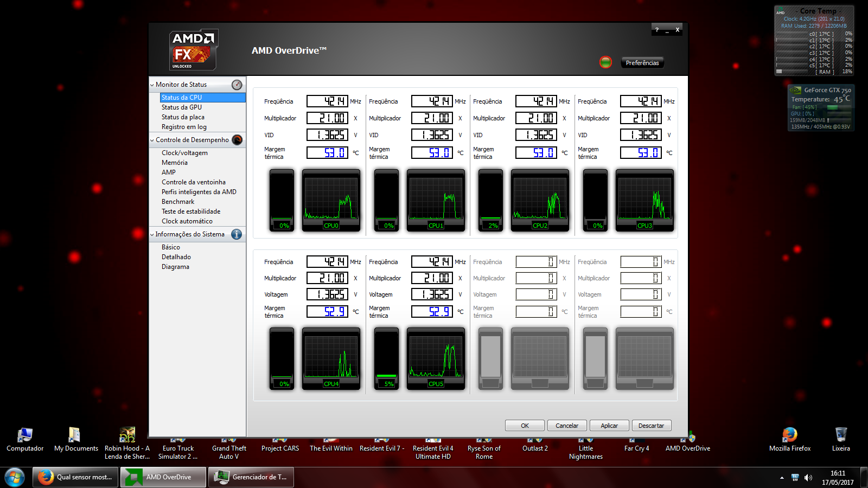Click the round green status indicator icon
The height and width of the screenshot is (488, 868).
605,62
